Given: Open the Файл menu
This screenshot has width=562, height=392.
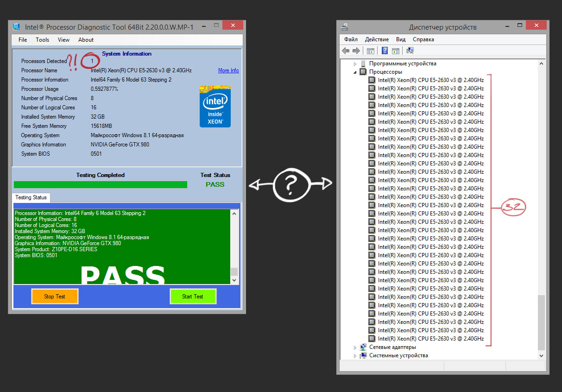Looking at the screenshot, I should [x=351, y=39].
